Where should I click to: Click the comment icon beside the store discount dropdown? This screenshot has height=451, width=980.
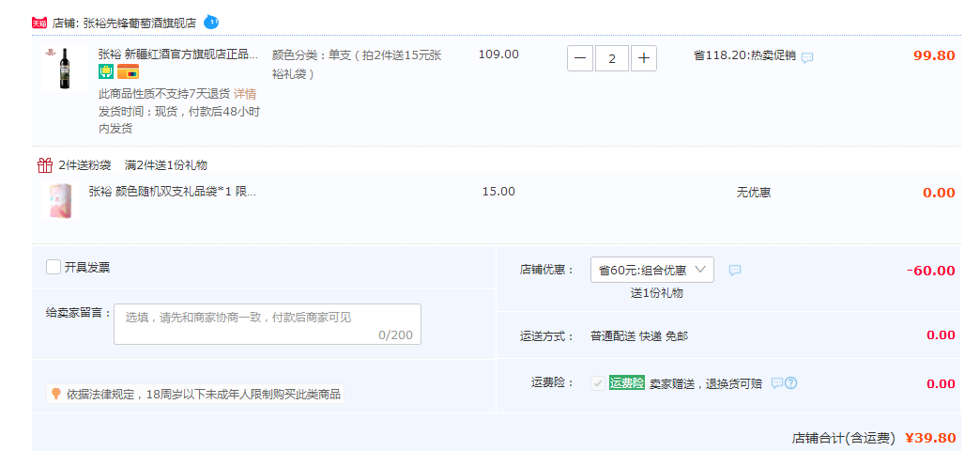click(x=735, y=271)
